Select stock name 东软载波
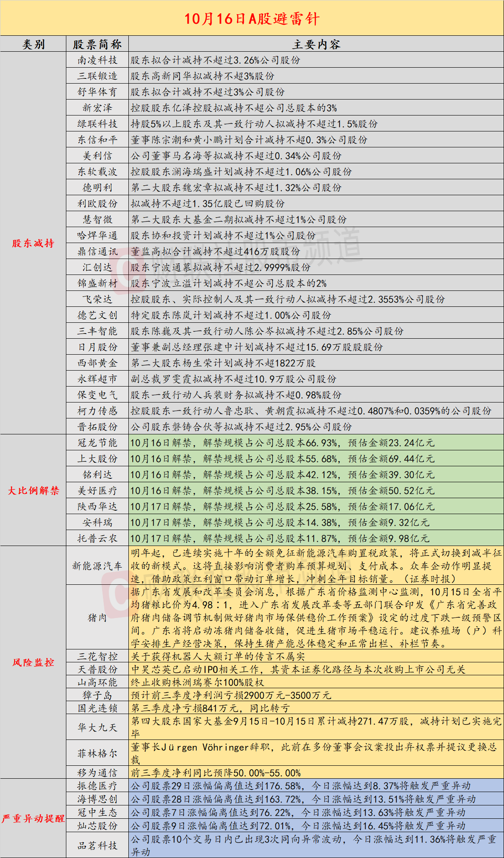 pos(97,172)
